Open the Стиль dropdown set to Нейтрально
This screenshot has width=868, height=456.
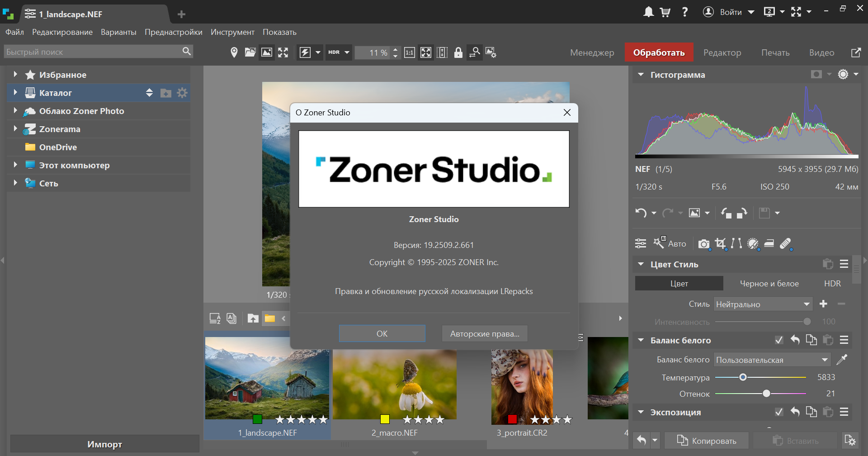pos(763,304)
